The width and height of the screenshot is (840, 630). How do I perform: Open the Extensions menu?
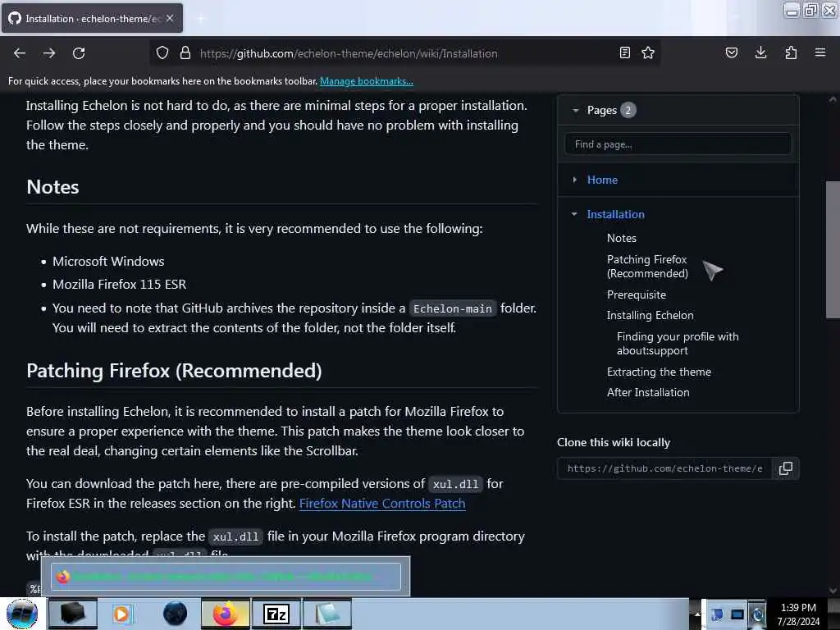(791, 52)
